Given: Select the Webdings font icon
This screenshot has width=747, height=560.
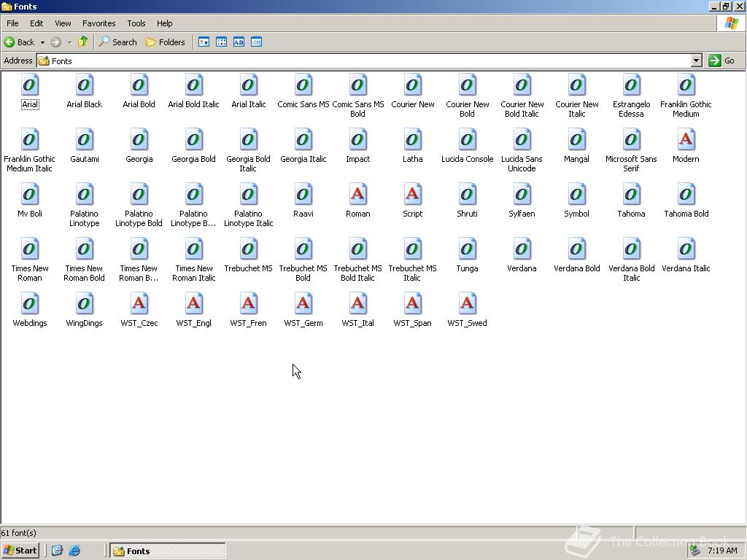Looking at the screenshot, I should coord(29,304).
